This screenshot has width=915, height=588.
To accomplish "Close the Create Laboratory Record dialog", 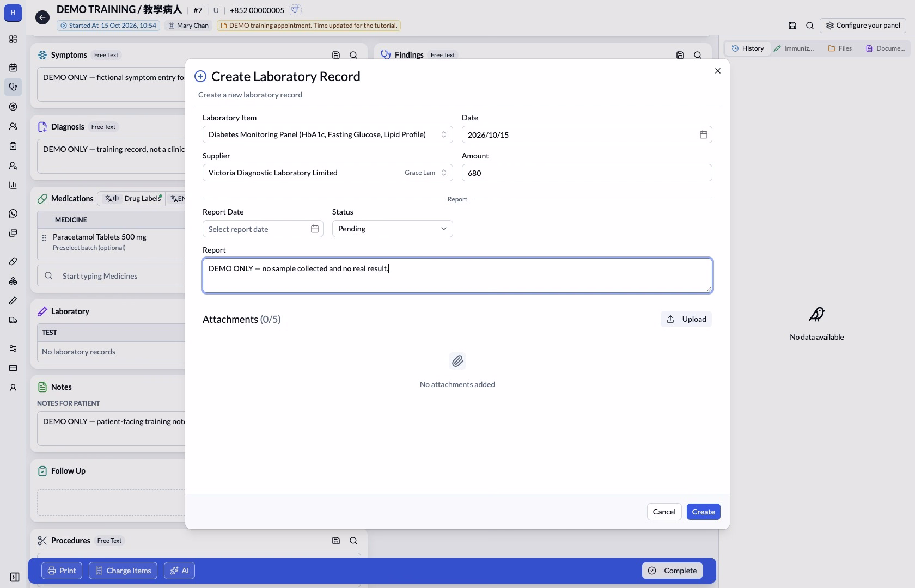I will (x=718, y=71).
